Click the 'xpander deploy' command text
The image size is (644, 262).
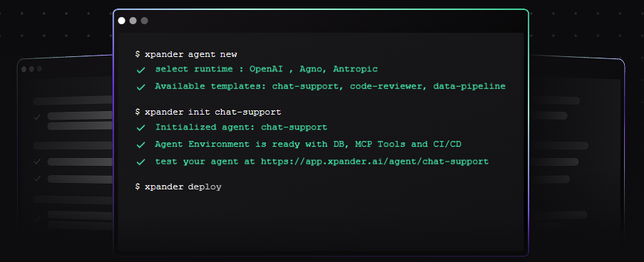click(x=178, y=187)
